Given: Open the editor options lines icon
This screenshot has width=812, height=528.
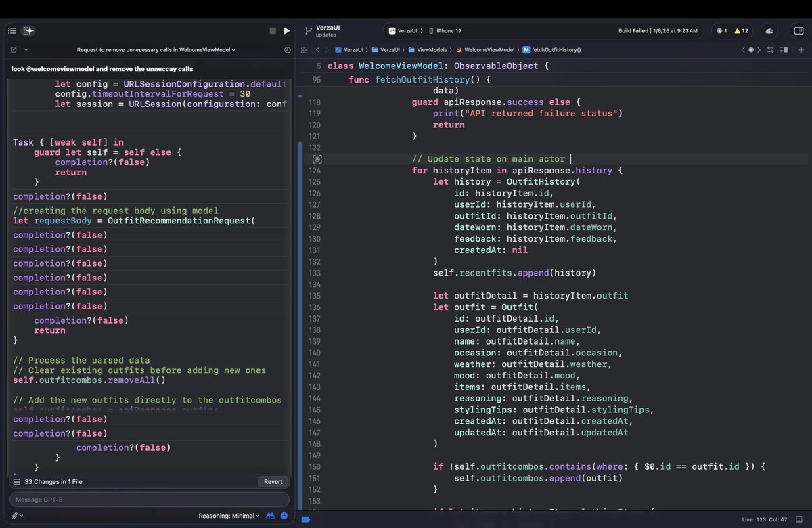Looking at the screenshot, I should tap(784, 50).
